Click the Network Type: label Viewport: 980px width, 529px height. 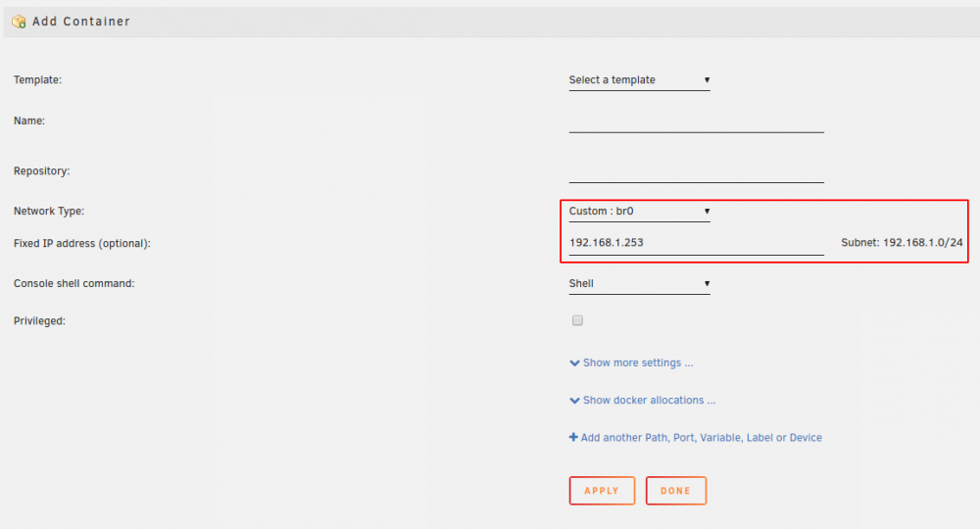click(49, 211)
